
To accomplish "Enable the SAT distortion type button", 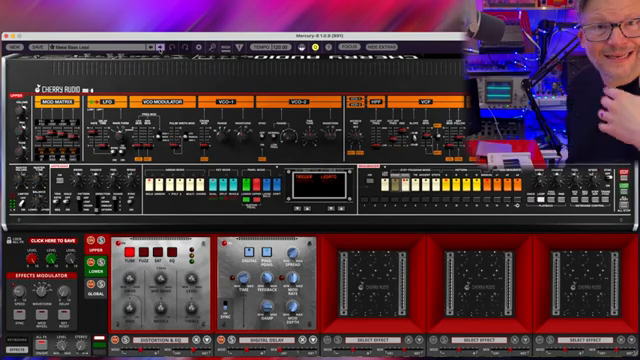I will [x=158, y=252].
